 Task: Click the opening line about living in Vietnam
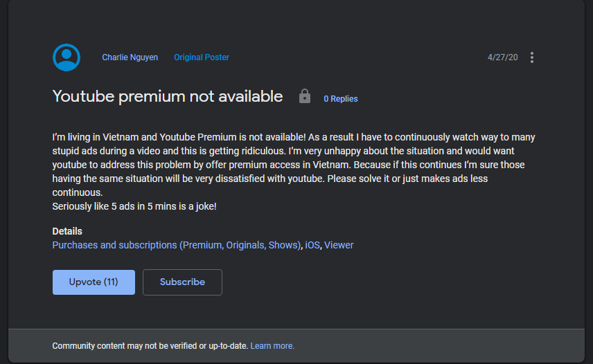tap(294, 137)
